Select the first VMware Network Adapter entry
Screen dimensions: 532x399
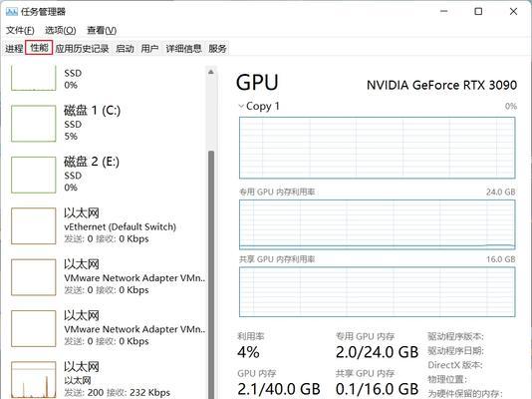108,277
